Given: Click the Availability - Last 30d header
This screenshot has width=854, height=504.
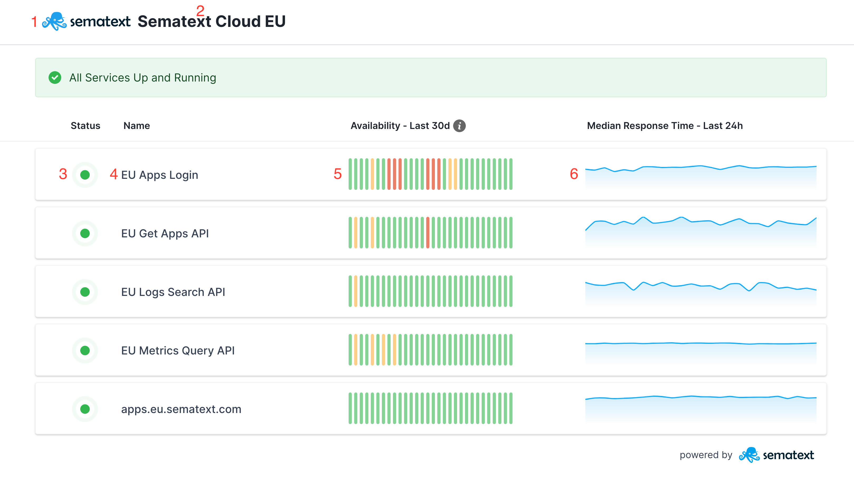Looking at the screenshot, I should [x=400, y=126].
